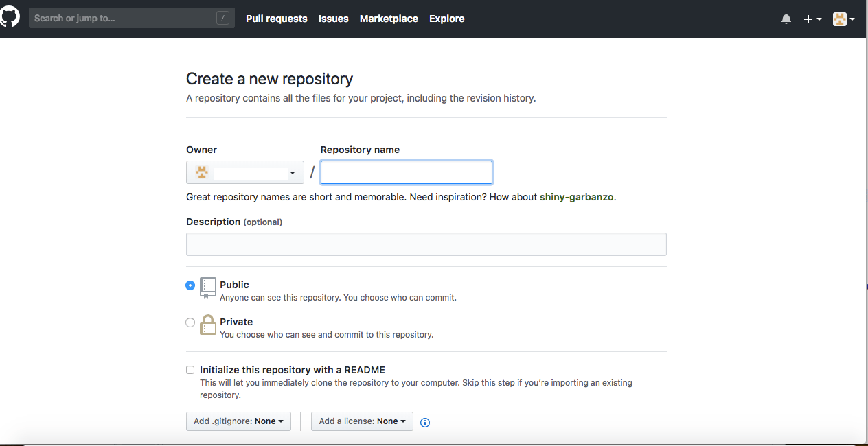The image size is (868, 446).
Task: Select the Public radio option
Action: pyautogui.click(x=190, y=285)
